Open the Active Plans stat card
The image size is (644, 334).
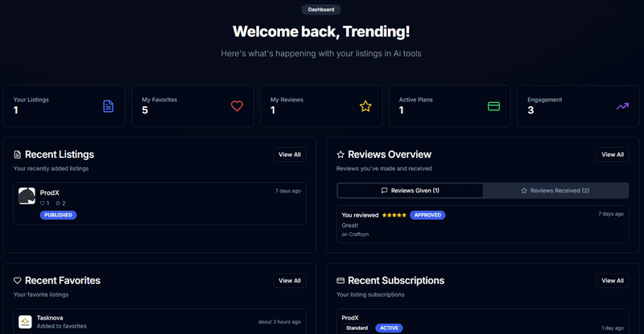(x=450, y=106)
